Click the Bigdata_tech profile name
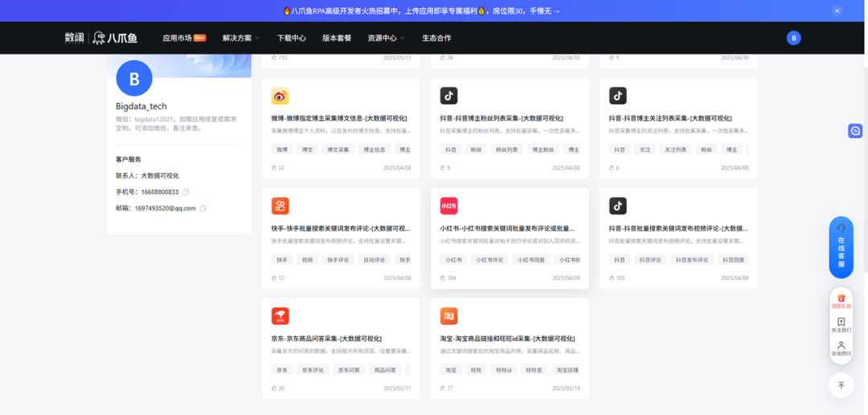 141,106
